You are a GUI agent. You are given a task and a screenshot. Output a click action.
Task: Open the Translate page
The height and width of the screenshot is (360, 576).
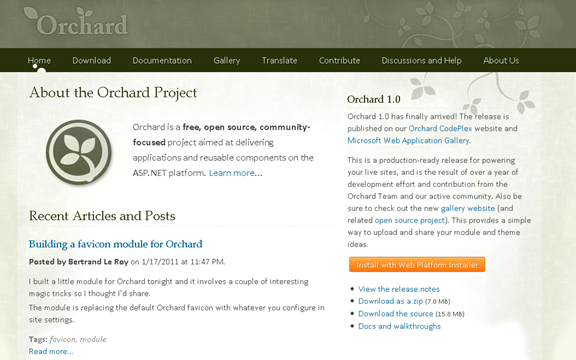click(x=279, y=61)
